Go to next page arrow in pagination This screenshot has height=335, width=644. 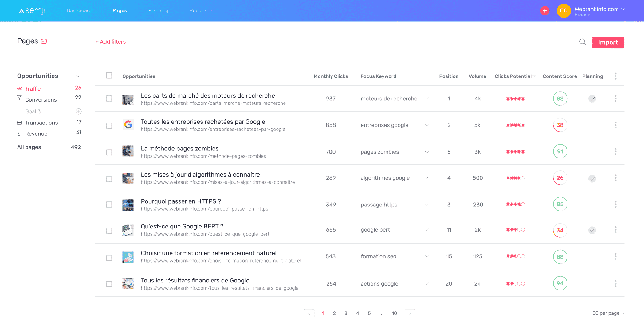(x=410, y=313)
